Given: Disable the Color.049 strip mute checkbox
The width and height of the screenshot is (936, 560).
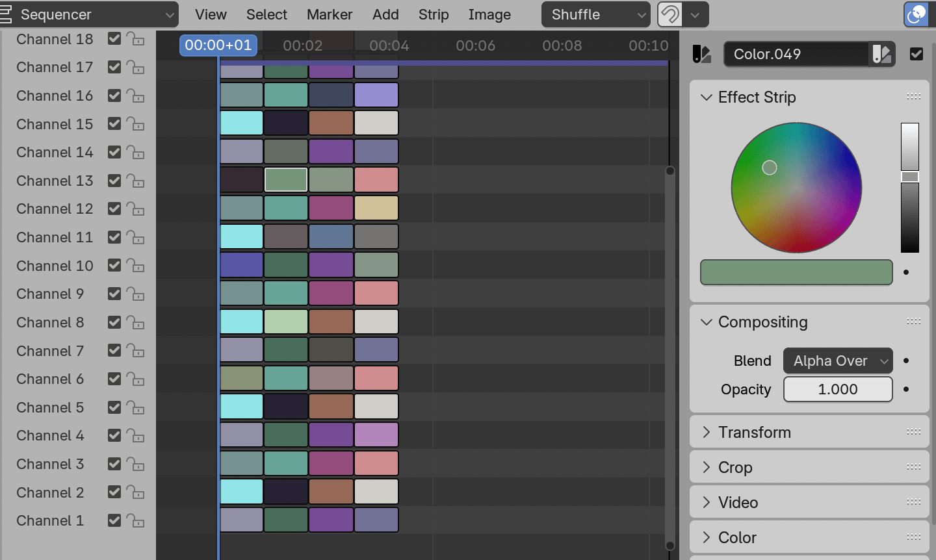Looking at the screenshot, I should (x=916, y=54).
